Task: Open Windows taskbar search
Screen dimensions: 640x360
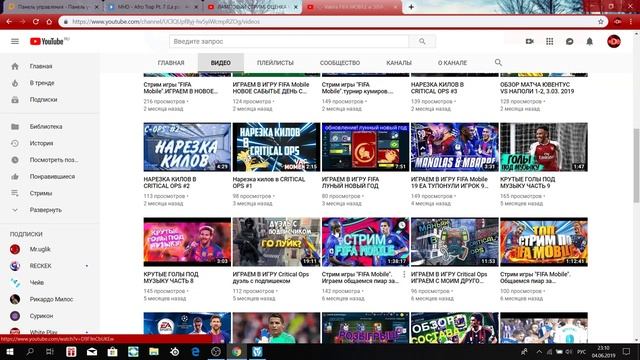Action: 30,351
